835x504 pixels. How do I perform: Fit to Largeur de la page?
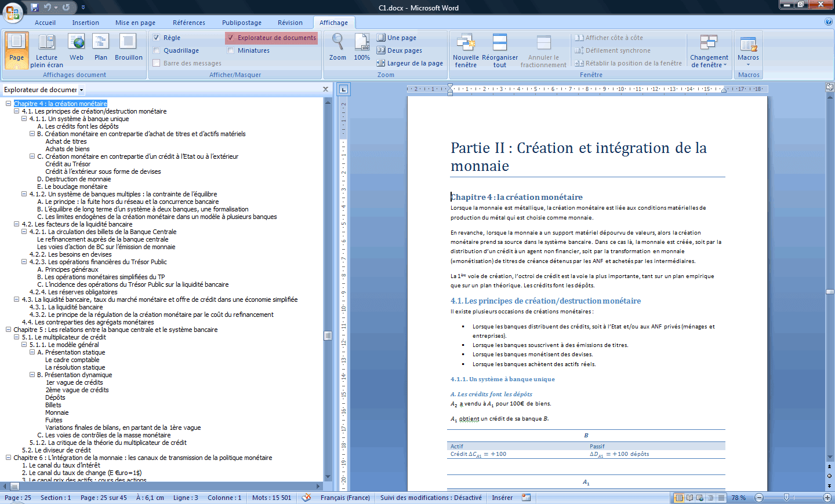(410, 63)
